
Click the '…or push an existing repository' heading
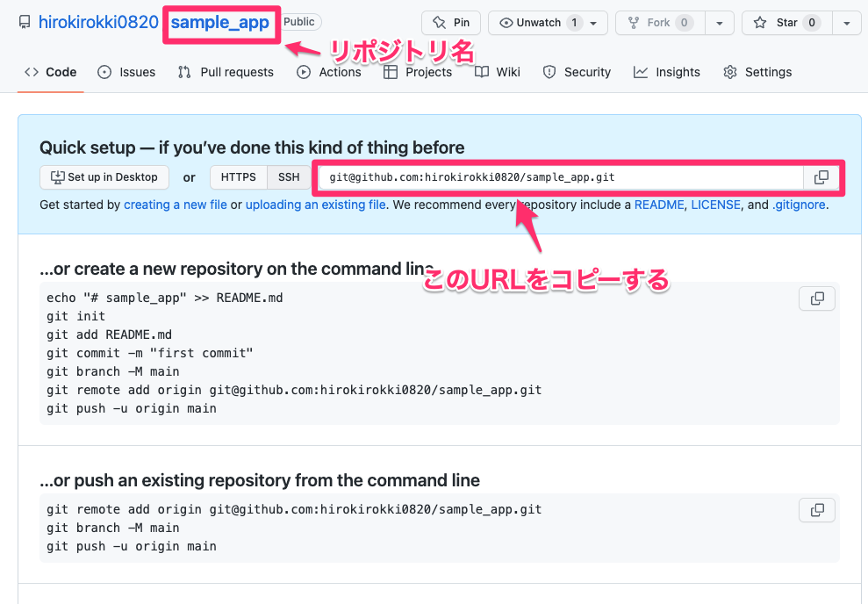(260, 480)
